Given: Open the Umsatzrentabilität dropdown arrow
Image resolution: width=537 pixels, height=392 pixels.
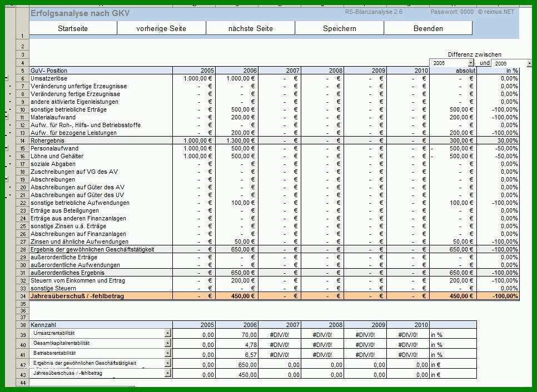Looking at the screenshot, I should (167, 333).
